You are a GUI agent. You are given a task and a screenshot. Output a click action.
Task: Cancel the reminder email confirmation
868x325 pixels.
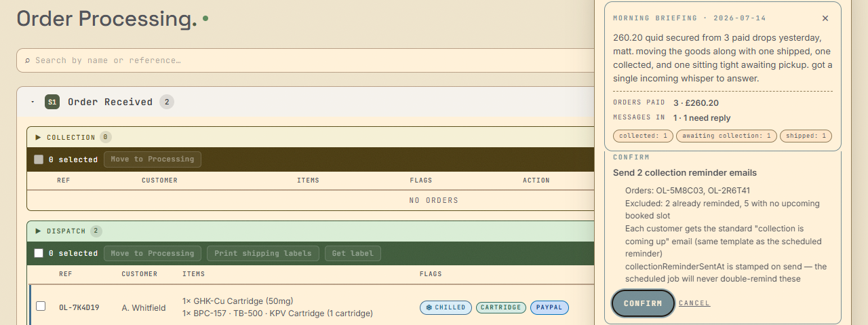694,303
